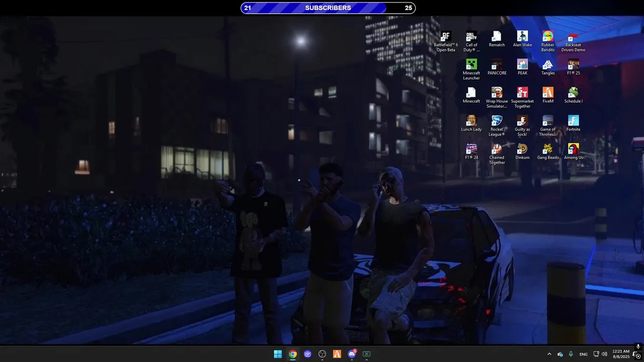
Task: Open the ISP app in the taskbar
Action: [x=307, y=354]
